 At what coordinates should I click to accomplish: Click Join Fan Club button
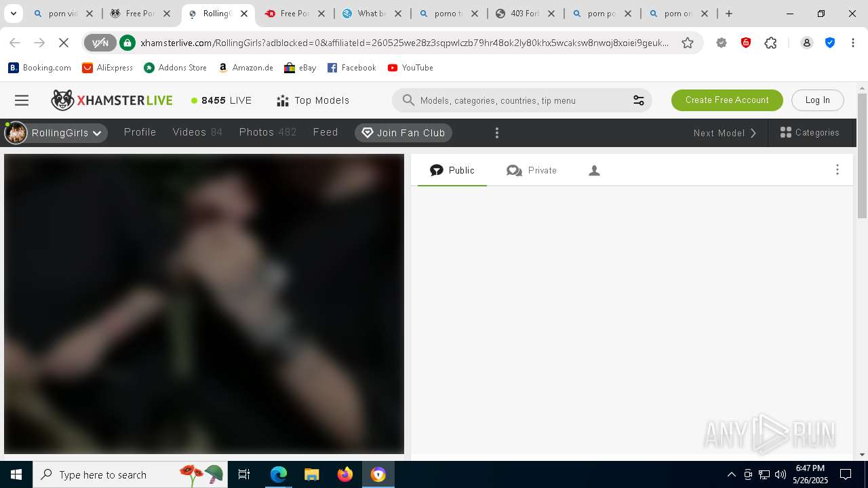coord(403,133)
